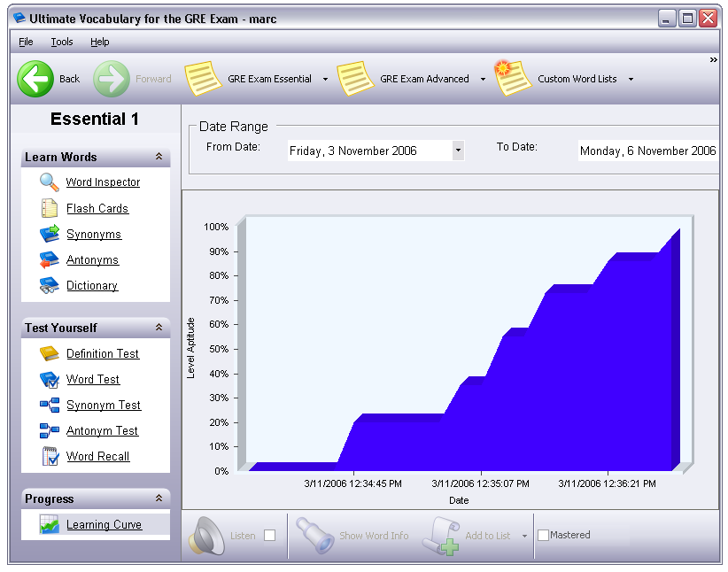Screen dimensions: 728x572
Task: Click the Synonyms book icon
Action: tap(50, 234)
